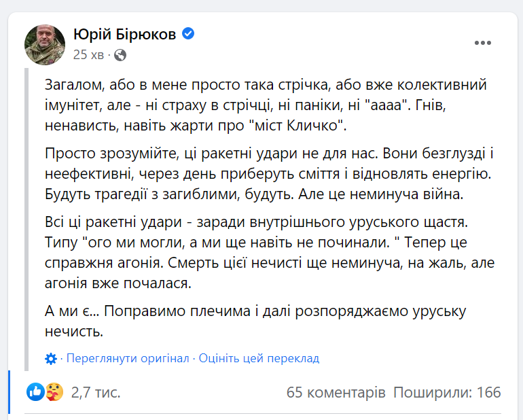Click the Care hug reaction icon
This screenshot has height=420, width=523.
point(54,391)
